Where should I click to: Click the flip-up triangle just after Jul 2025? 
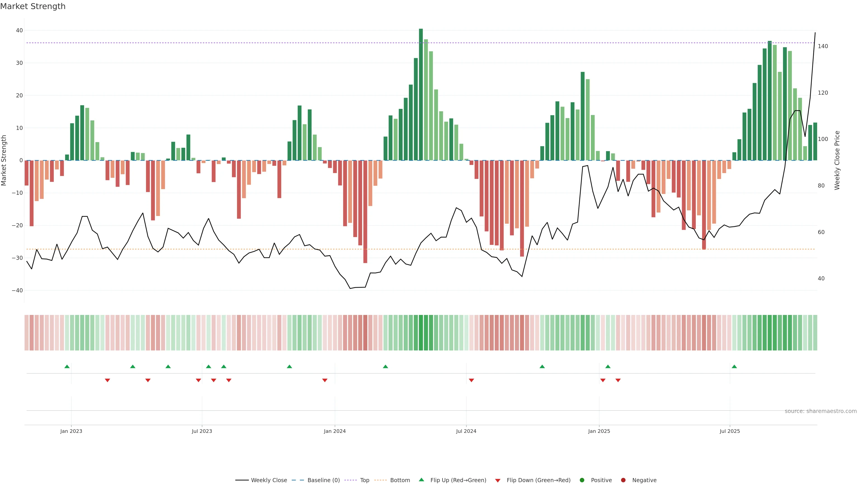[734, 366]
